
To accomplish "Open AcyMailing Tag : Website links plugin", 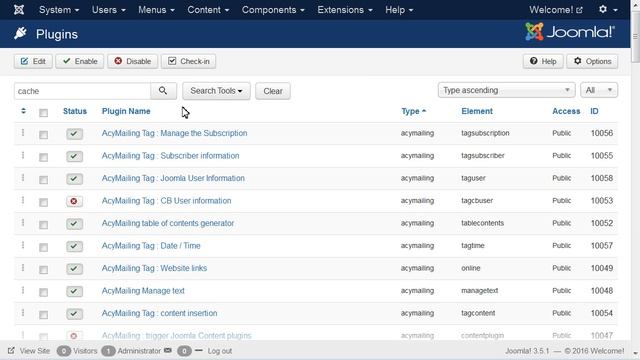I will 154,268.
